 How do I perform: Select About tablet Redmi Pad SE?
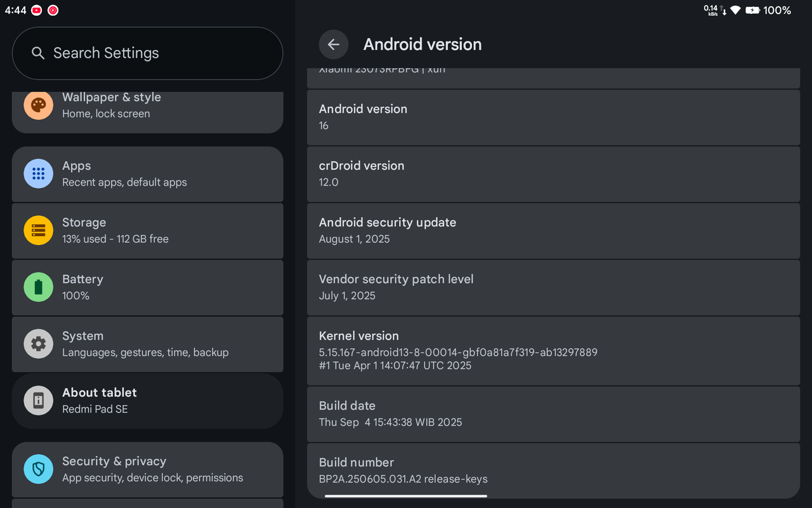[x=147, y=401]
